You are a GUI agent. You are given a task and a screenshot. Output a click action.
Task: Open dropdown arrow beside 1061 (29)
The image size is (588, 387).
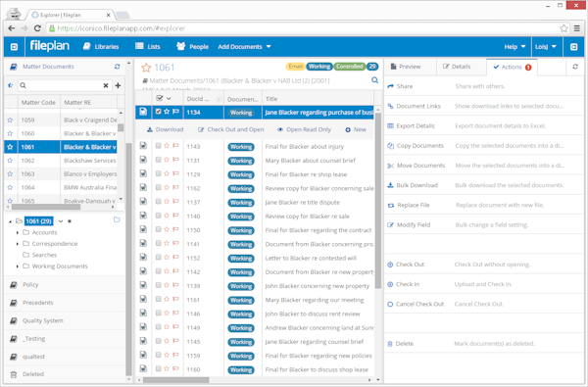tap(61, 221)
